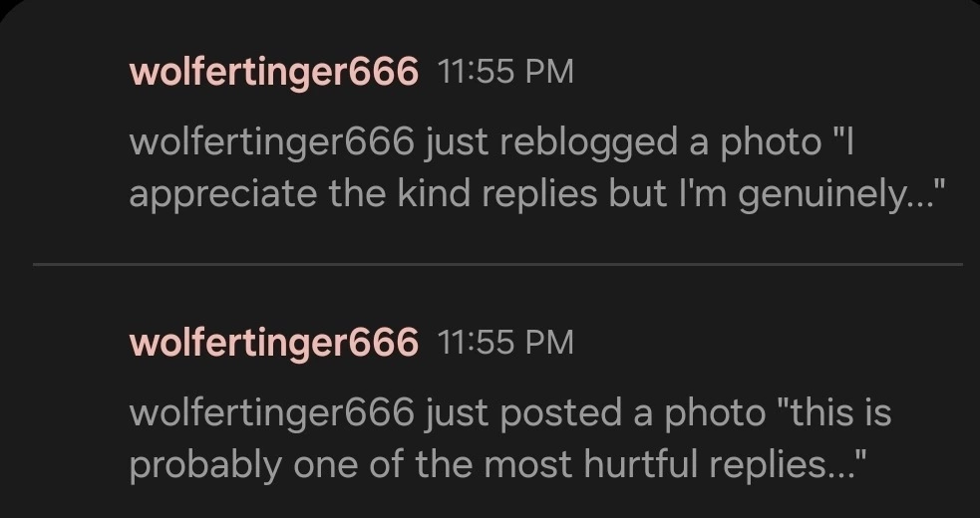Click the word "photo" in the posted-photo notification
The image size is (980, 518).
pyautogui.click(x=713, y=413)
